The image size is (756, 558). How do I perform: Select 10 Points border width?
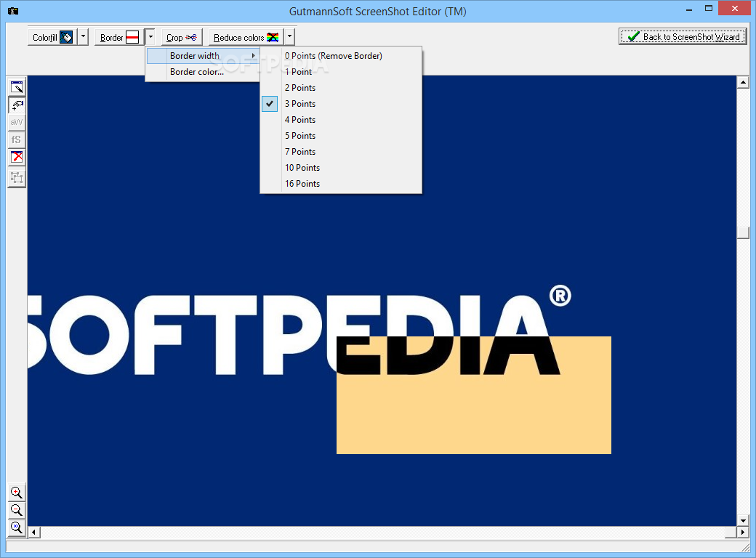pos(341,168)
